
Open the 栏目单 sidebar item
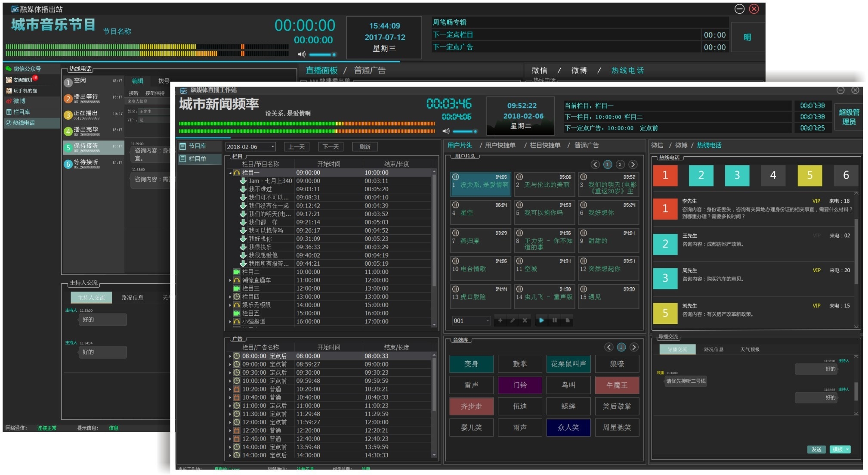(x=197, y=159)
